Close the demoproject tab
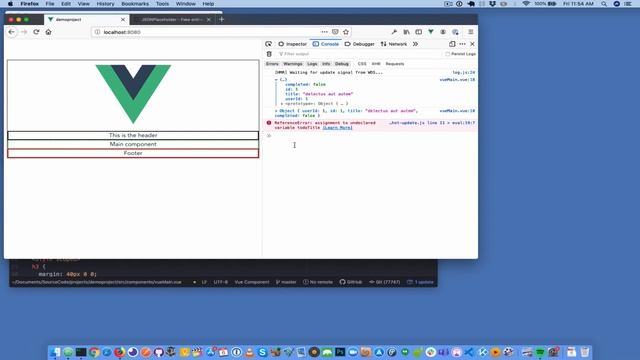 [123, 19]
